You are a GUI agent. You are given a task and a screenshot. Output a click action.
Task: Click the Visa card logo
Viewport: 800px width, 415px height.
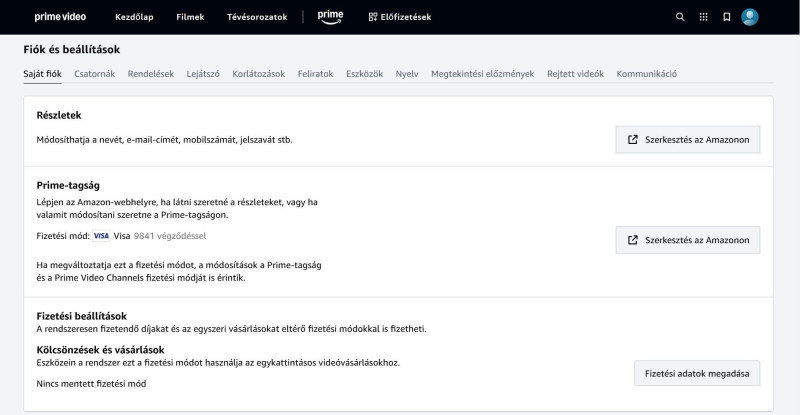(x=101, y=236)
